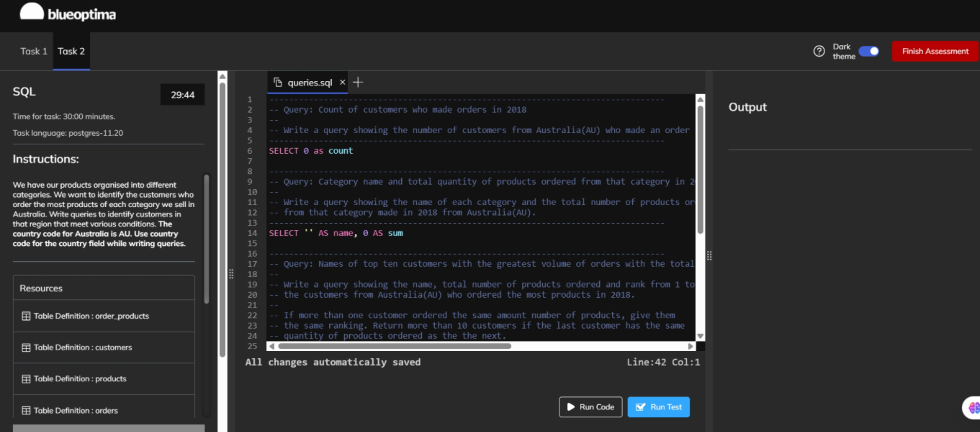Click the left panel outer scrollbar thumb
Image resolution: width=980 pixels, height=432 pixels.
(222, 220)
